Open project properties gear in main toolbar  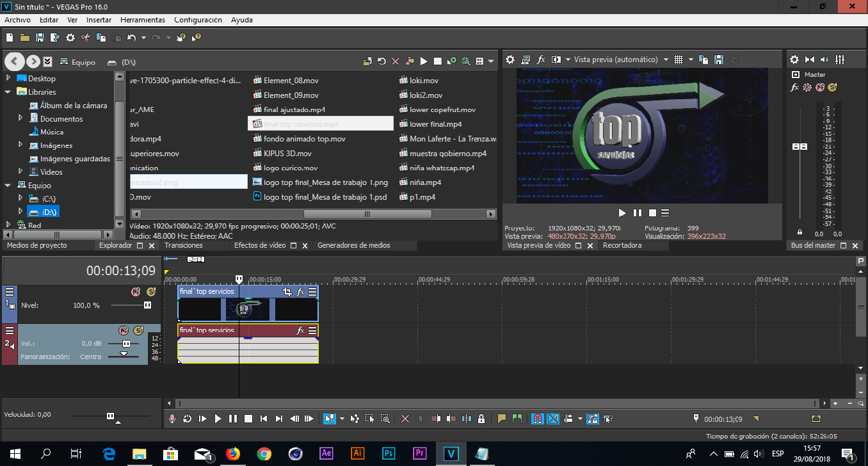coord(70,38)
